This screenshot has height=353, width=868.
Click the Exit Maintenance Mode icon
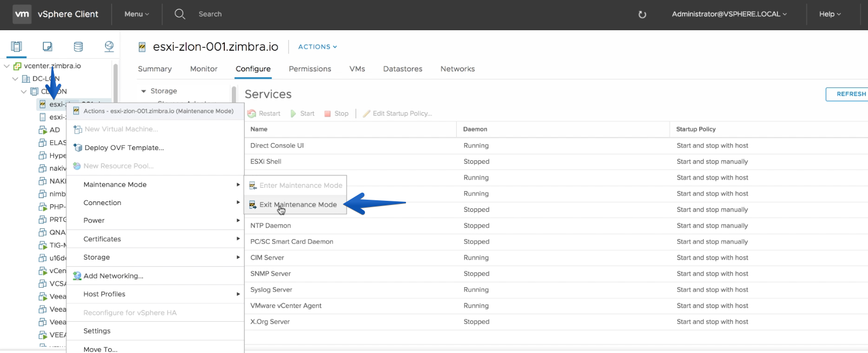point(253,205)
